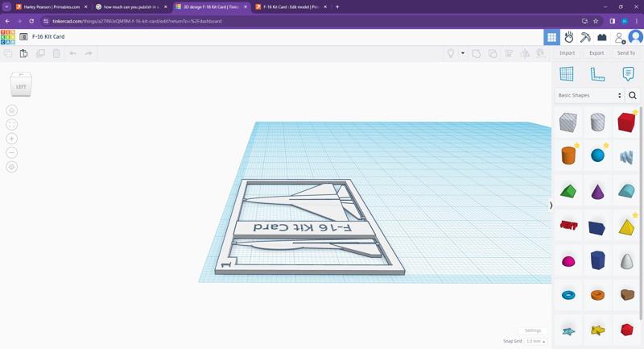
Task: Zoom out with the minus button
Action: point(11,153)
